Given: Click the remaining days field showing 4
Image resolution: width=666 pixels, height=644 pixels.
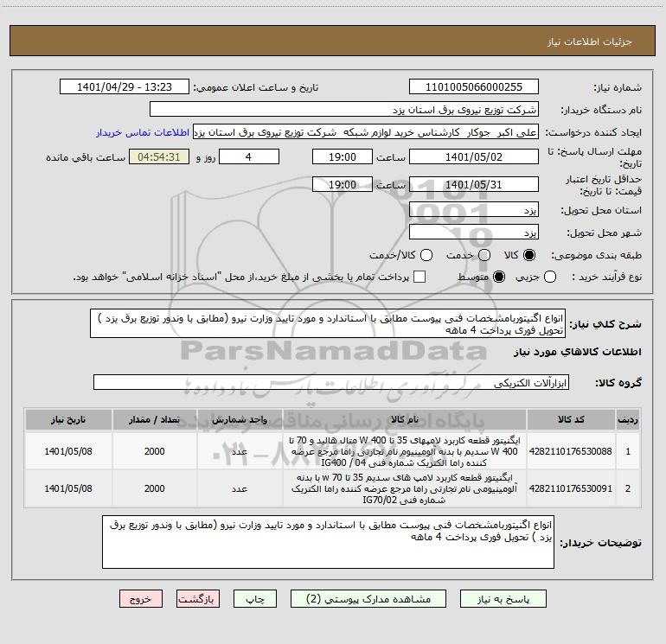Looking at the screenshot, I should point(249,156).
